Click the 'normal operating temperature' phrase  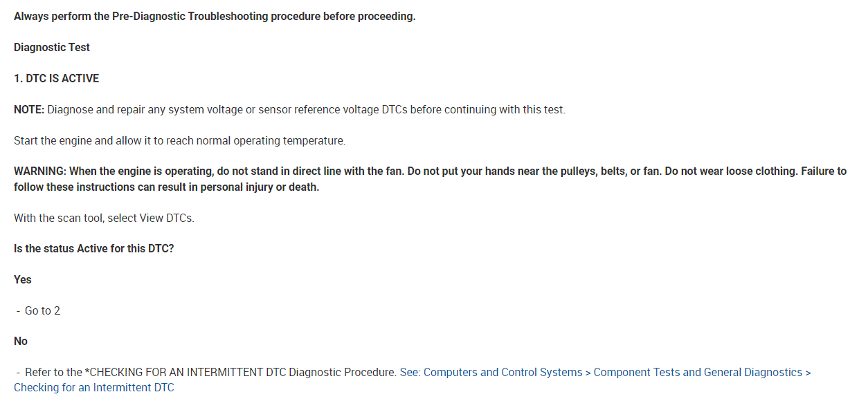[x=270, y=140]
